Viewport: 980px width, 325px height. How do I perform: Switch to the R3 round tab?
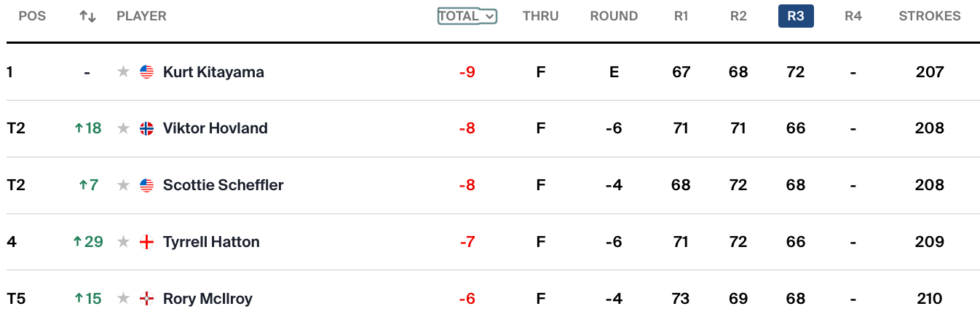(796, 16)
